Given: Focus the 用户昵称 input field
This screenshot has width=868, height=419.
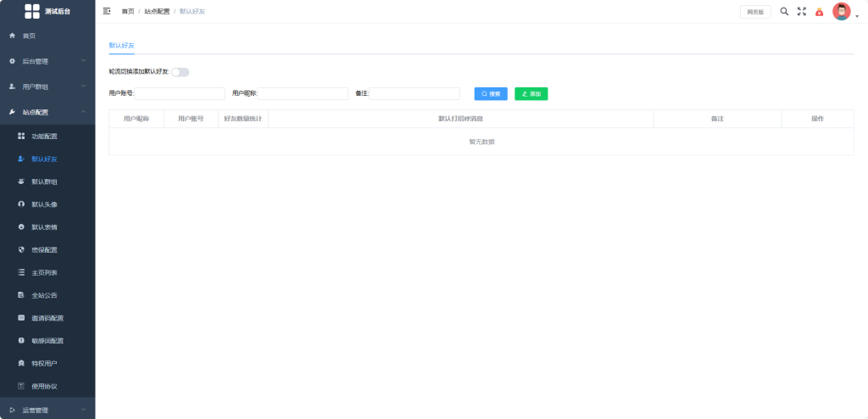Looking at the screenshot, I should (303, 93).
